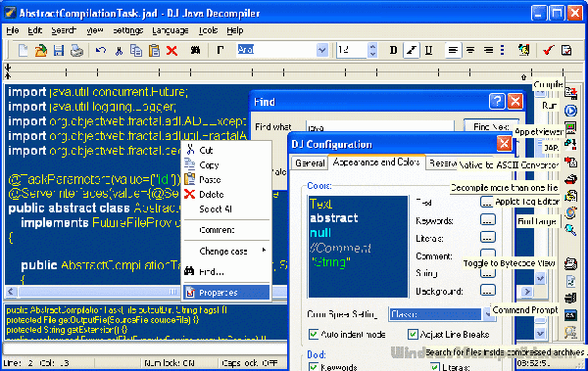Click the Compile icon in the right sidebar
The height and width of the screenshot is (371, 588).
click(570, 92)
